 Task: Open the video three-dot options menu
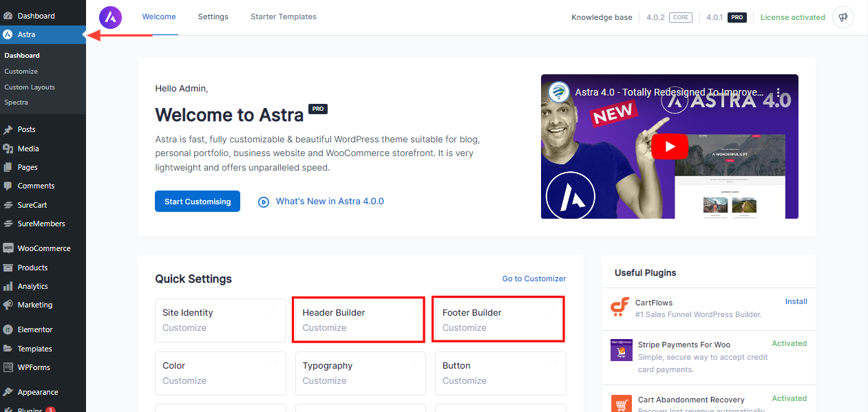pos(779,92)
